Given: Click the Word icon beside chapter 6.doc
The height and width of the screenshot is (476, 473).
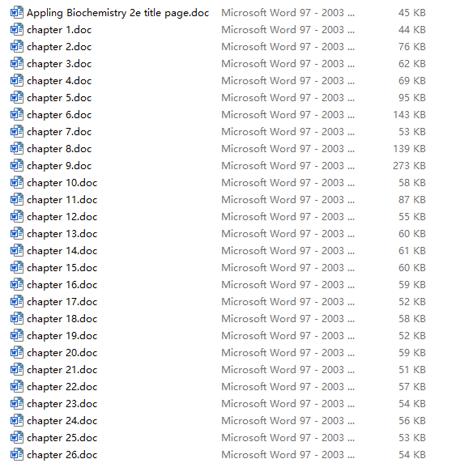Looking at the screenshot, I should tap(17, 114).
